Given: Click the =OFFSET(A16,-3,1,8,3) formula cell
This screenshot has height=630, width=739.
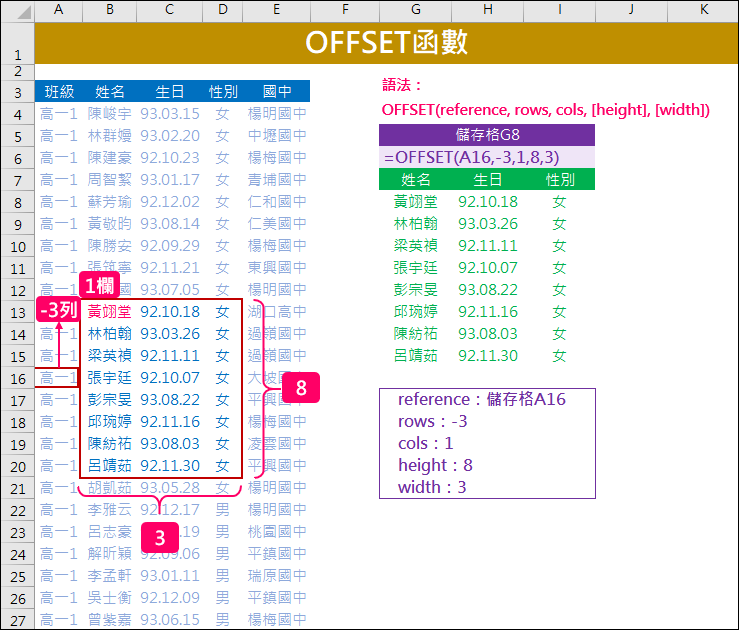Looking at the screenshot, I should (487, 157).
